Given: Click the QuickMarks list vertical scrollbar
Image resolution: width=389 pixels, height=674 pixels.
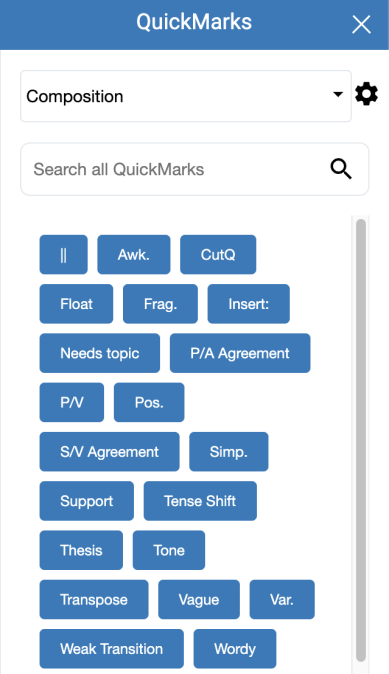Looking at the screenshot, I should point(361,441).
